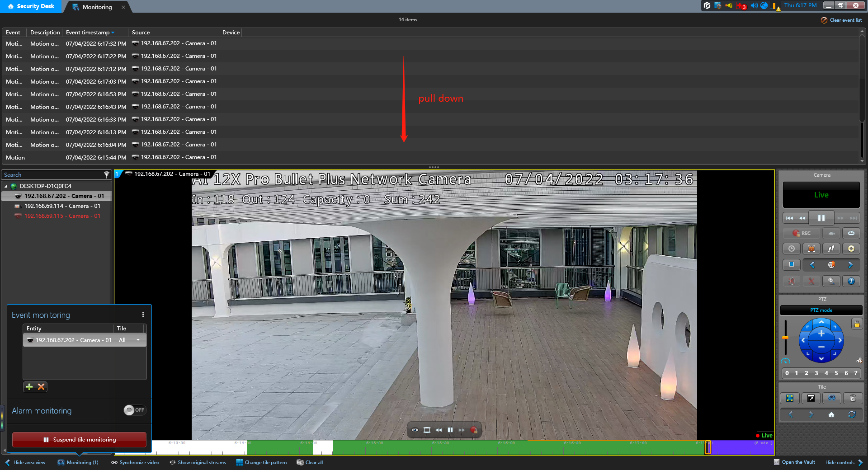Image resolution: width=868 pixels, height=470 pixels.
Task: Open the search filter funnel icon
Action: tap(107, 174)
